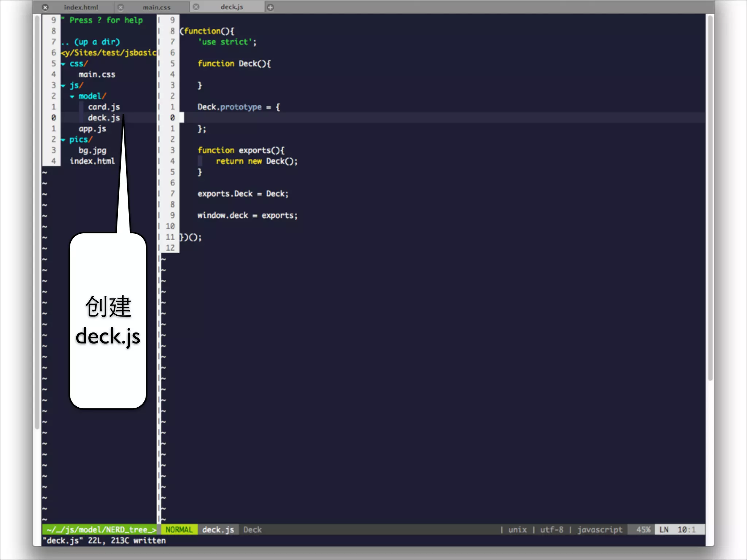747x560 pixels.
Task: Select the deck.js tab
Action: 232,7
